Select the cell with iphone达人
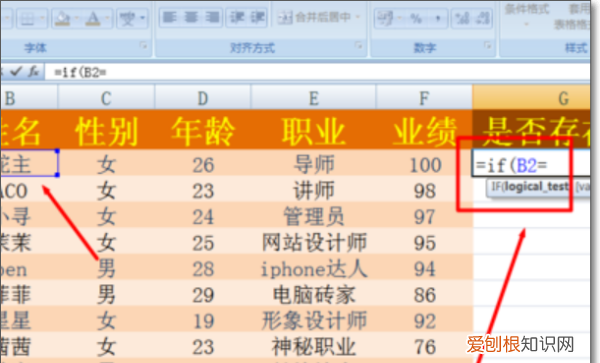The image size is (600, 363). 313,269
